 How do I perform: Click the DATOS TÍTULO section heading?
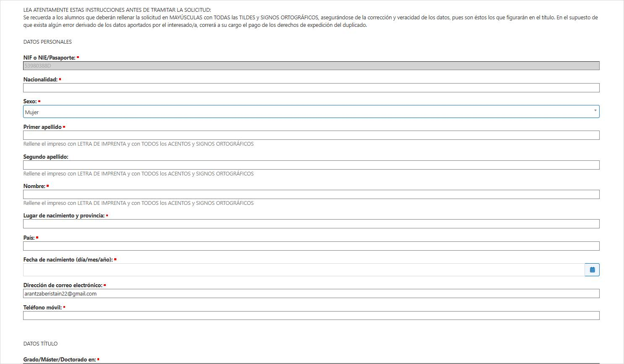40,344
